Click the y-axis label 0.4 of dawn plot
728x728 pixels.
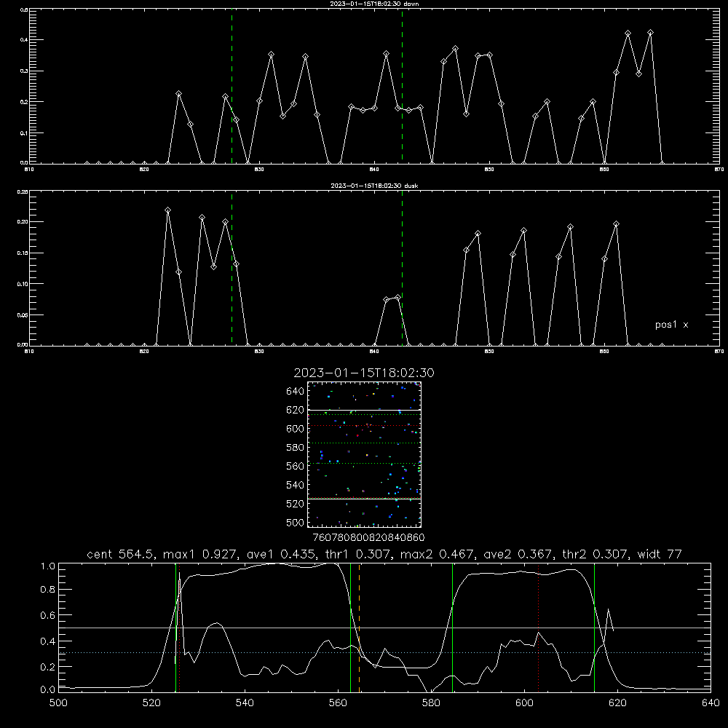pyautogui.click(x=24, y=40)
